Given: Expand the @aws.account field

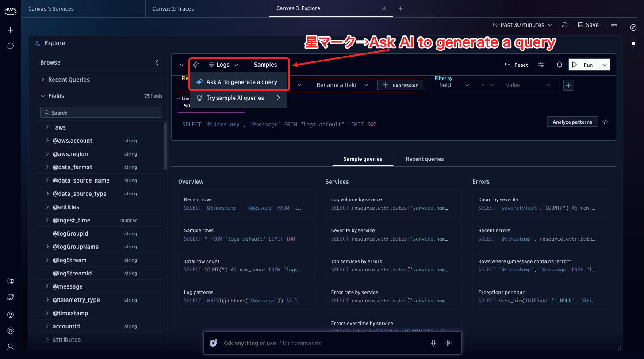Looking at the screenshot, I should coord(47,141).
